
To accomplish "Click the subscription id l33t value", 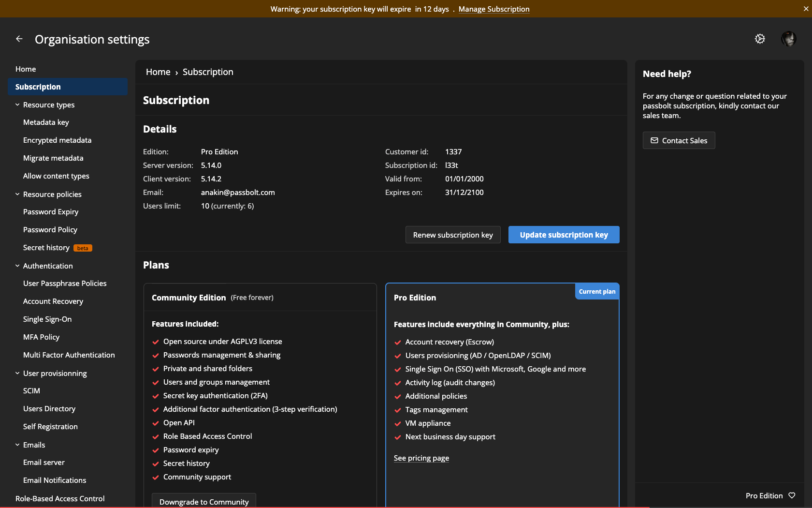I will [x=451, y=165].
